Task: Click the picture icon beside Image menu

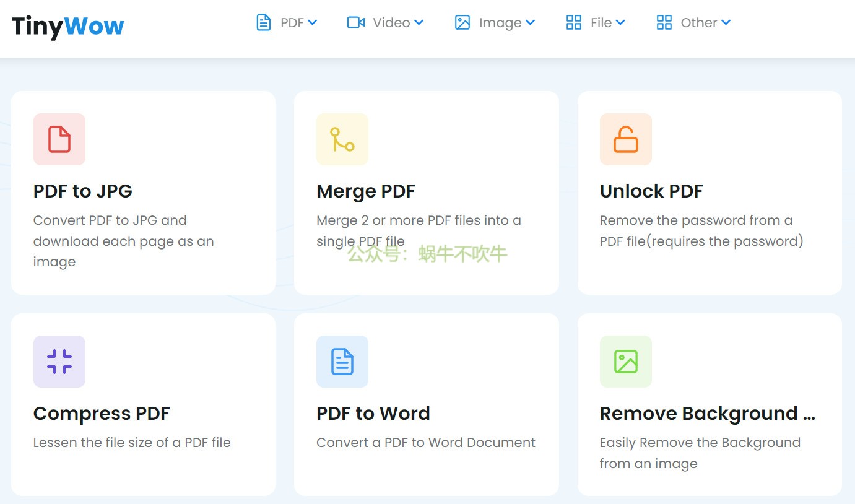Action: pos(462,23)
